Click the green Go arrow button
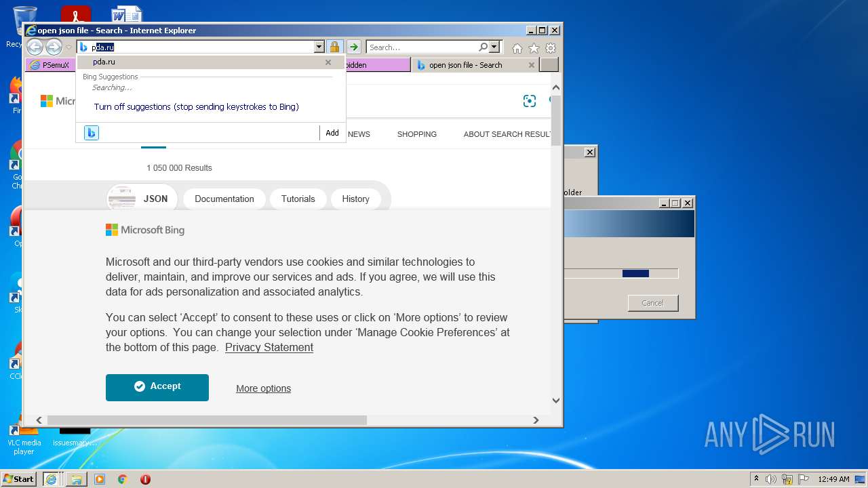Viewport: 868px width, 488px height. [354, 47]
